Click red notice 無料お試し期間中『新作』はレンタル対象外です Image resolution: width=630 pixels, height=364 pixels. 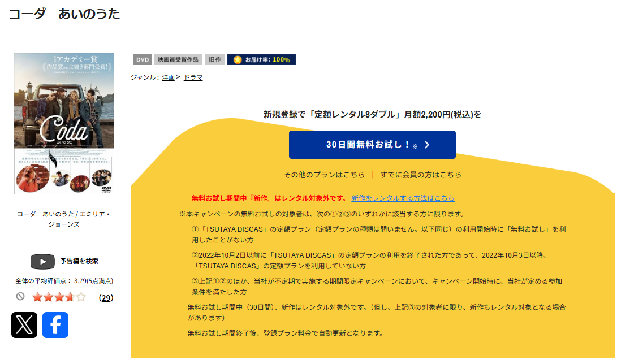tap(269, 198)
